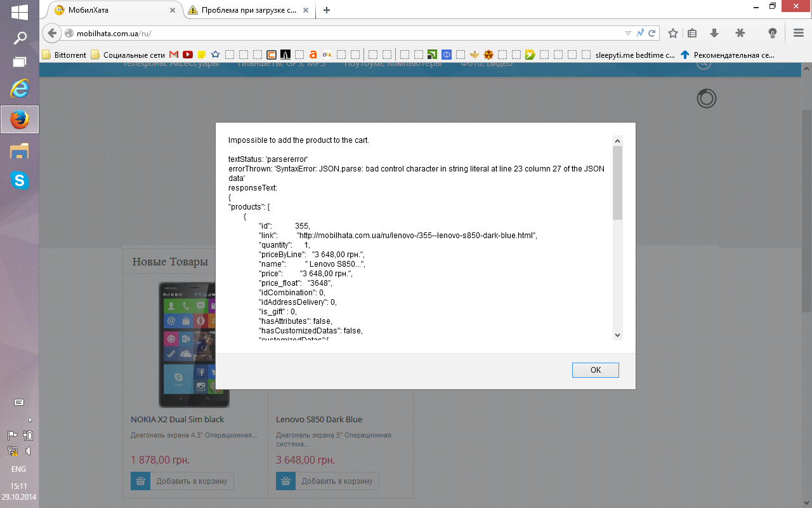This screenshot has height=508, width=812.
Task: Click the price 3 648,00 грн. under Lenovo
Action: pyautogui.click(x=305, y=460)
